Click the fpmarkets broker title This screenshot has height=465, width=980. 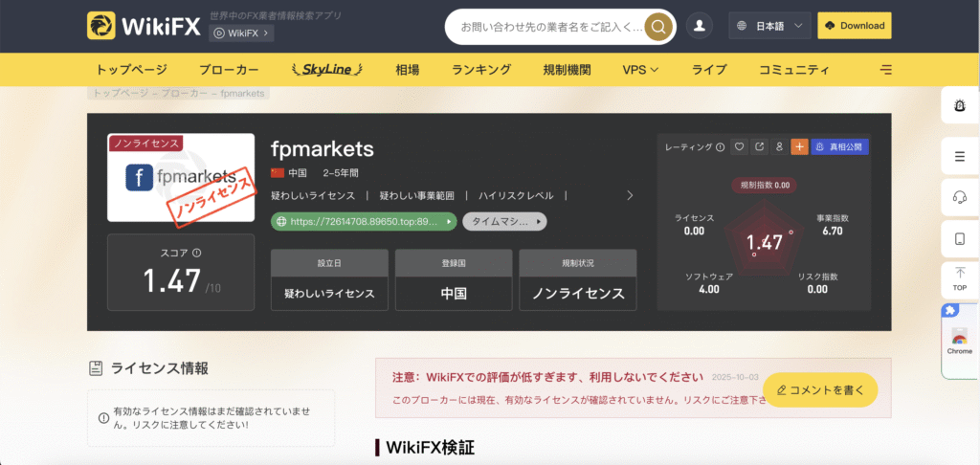(x=323, y=148)
